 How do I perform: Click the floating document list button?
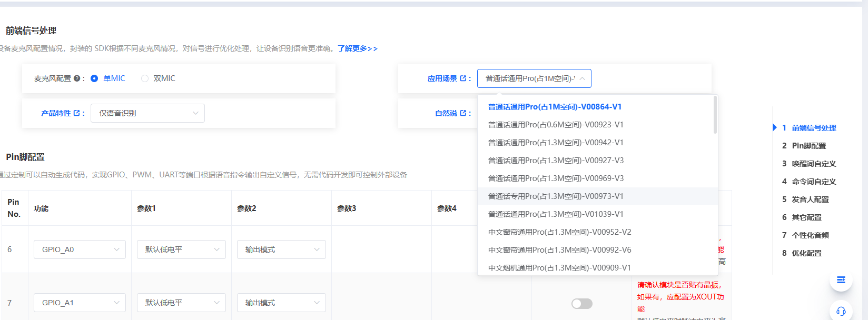click(x=841, y=280)
